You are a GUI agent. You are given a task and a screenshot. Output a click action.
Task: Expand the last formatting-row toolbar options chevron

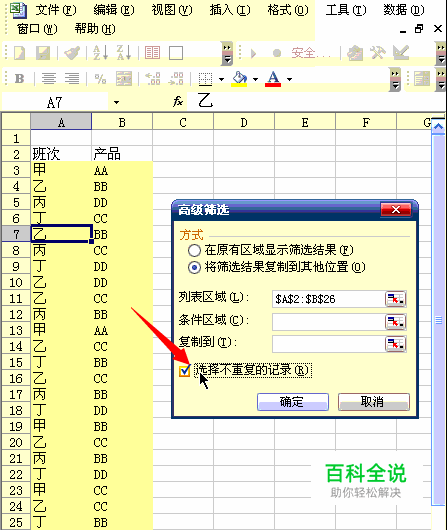coord(441,80)
